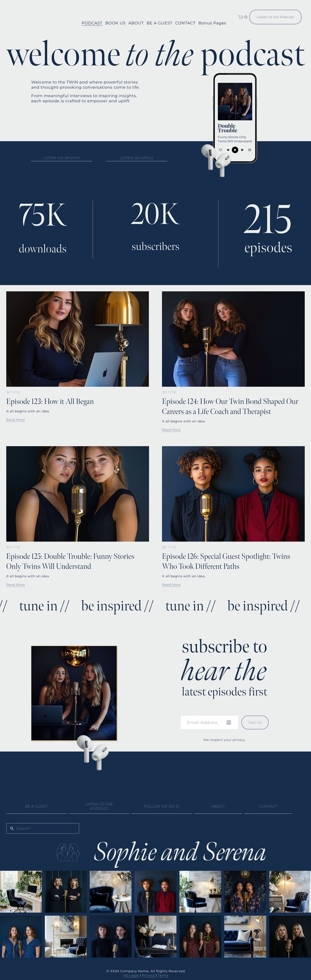Click the autofill icon in email field

(x=229, y=722)
